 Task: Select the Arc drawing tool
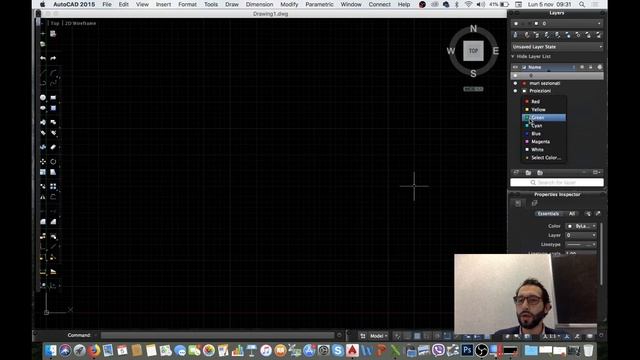click(x=53, y=73)
